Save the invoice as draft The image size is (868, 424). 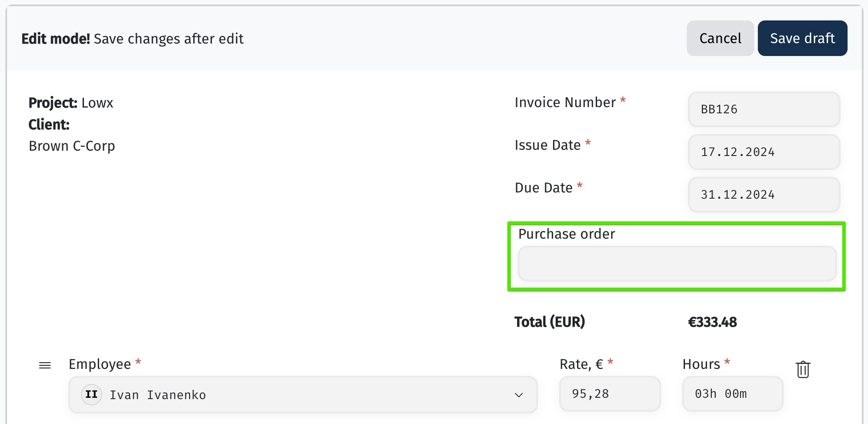(802, 38)
